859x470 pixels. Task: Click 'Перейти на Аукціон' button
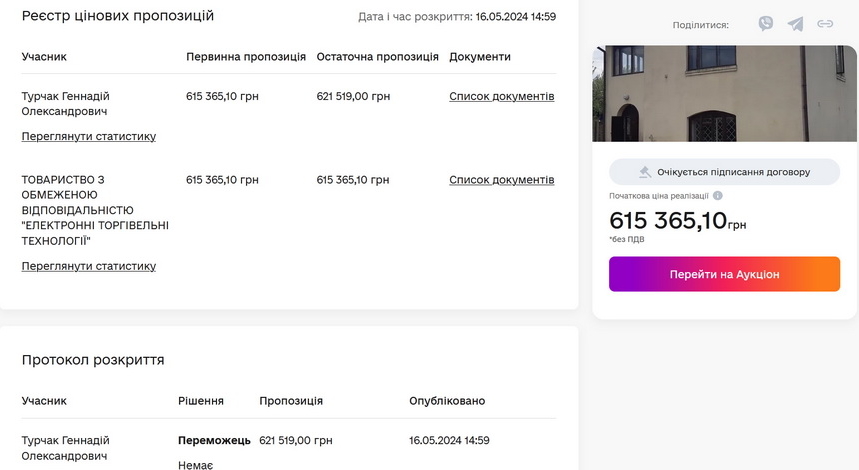724,274
